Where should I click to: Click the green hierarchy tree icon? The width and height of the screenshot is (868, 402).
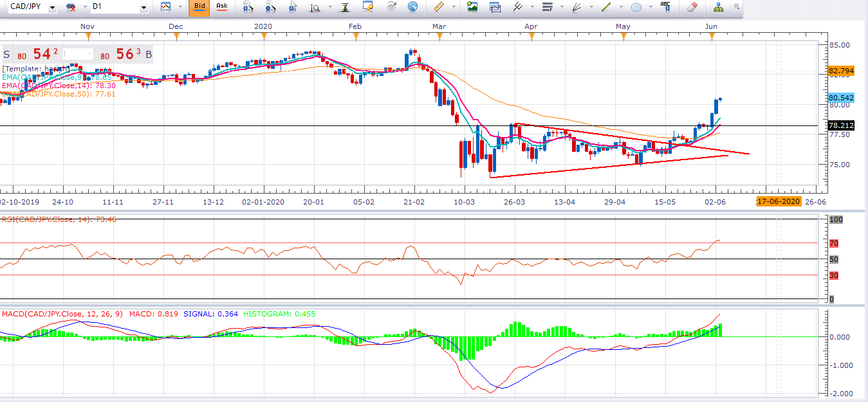(719, 8)
